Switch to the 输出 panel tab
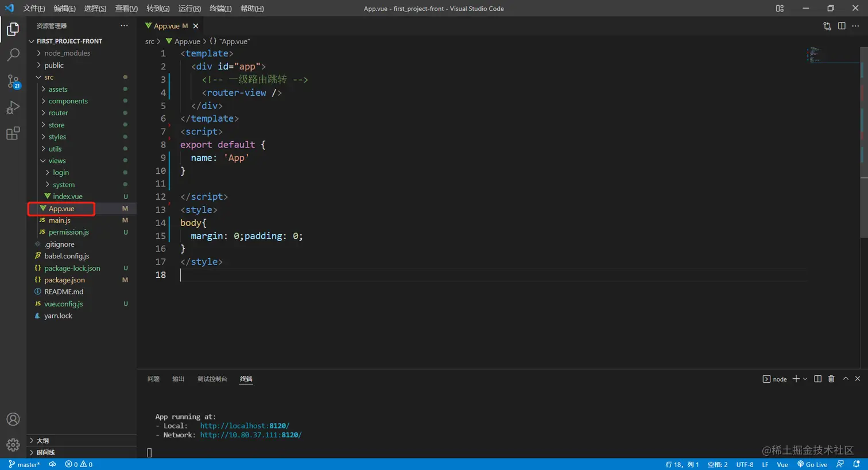 coord(179,379)
